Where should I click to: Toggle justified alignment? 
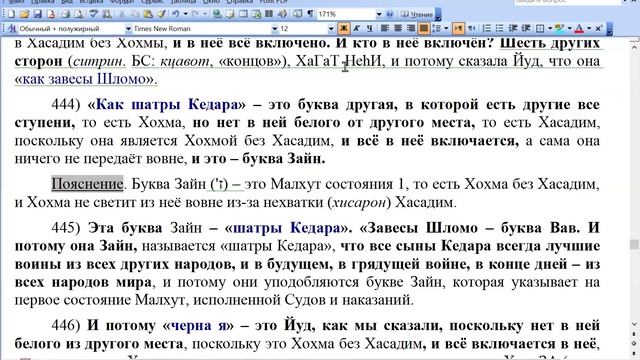pos(424,28)
